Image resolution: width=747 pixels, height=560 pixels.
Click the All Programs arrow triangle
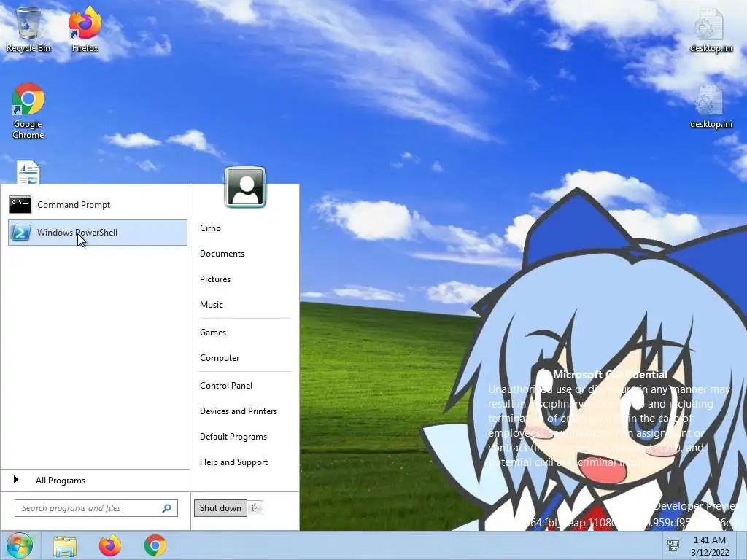(16, 480)
